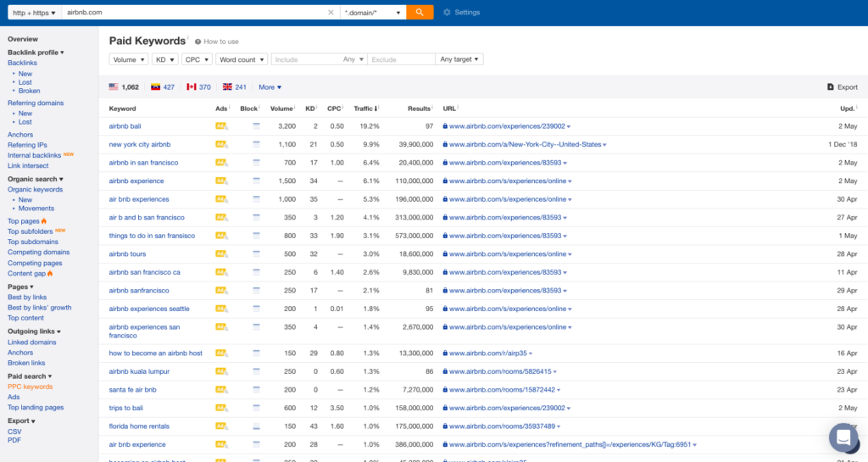868x462 pixels.
Task: Expand URL dropdown for experiences/239002 on airbnb bali row
Action: [569, 126]
